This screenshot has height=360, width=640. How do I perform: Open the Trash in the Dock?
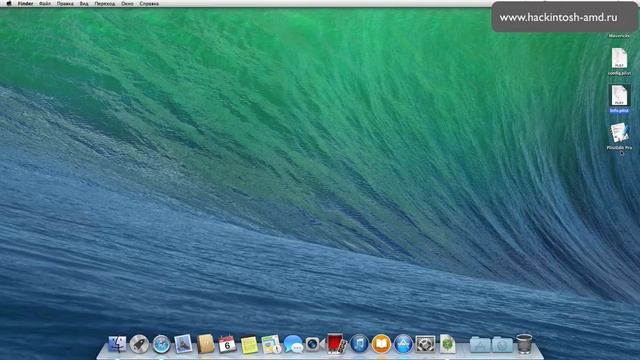click(524, 344)
